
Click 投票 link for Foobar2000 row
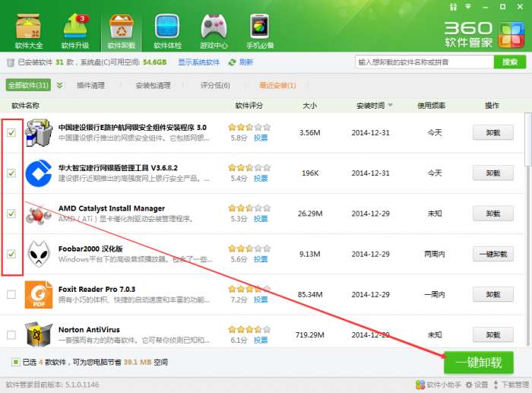pyautogui.click(x=261, y=259)
